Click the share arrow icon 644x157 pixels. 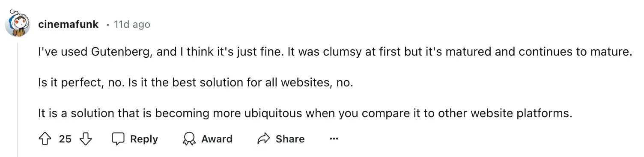[x=263, y=139]
